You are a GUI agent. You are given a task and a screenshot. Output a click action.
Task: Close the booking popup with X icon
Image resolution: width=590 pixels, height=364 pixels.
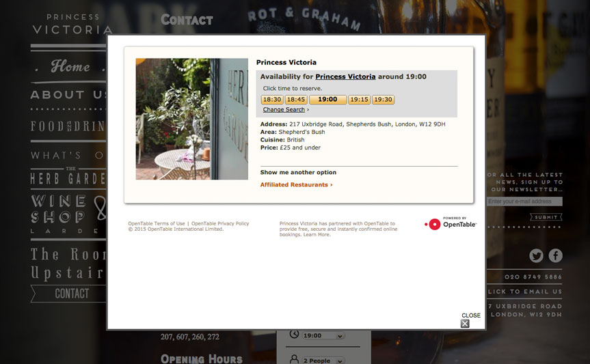[465, 324]
